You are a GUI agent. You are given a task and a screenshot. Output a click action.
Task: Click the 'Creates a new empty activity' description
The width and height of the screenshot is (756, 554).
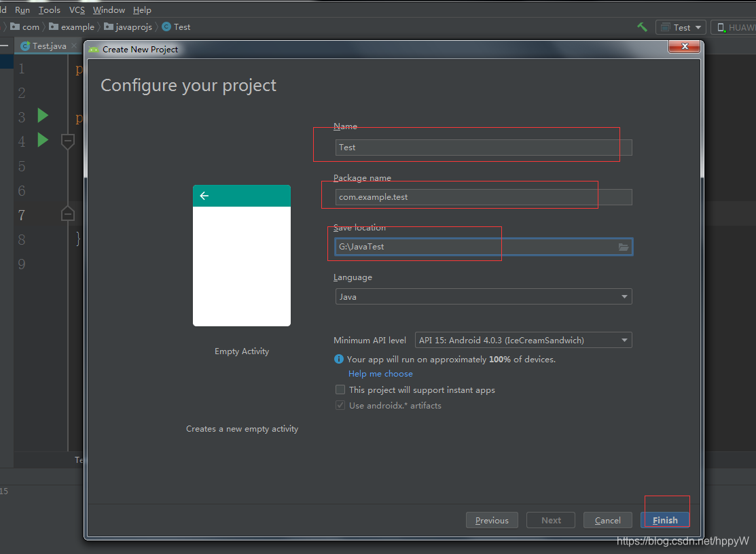(242, 428)
